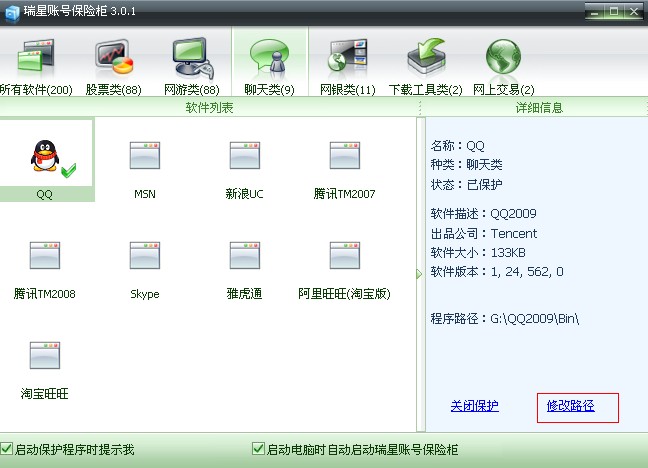The image size is (648, 468).
Task: Click the 种类：聊天类 text
Action: click(466, 165)
